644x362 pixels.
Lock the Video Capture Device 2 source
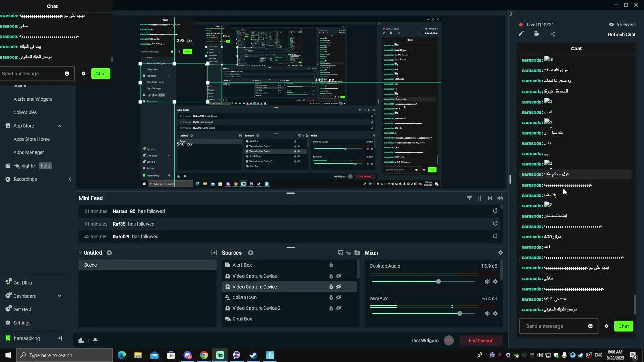pos(331,308)
